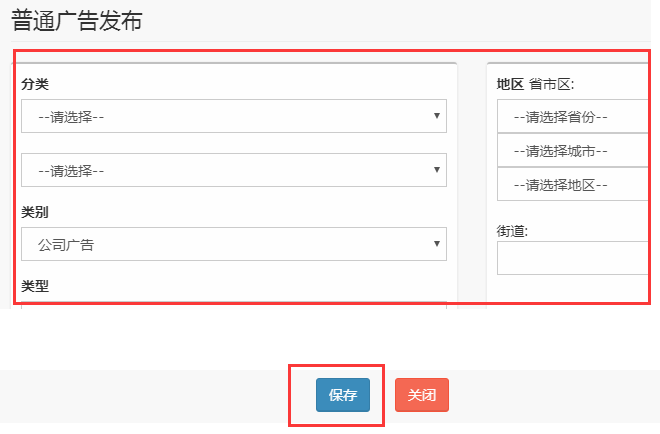Open the --请选择地区-- district dropdown
The height and width of the screenshot is (434, 660).
(572, 185)
